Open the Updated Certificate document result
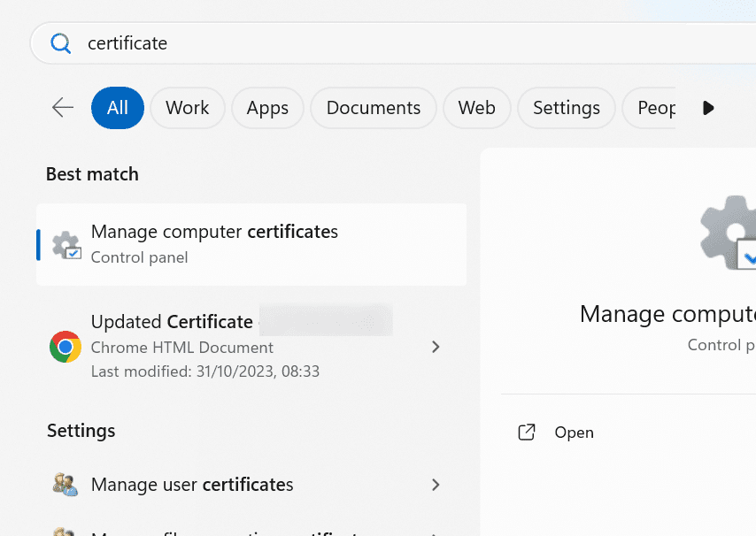 (x=251, y=346)
